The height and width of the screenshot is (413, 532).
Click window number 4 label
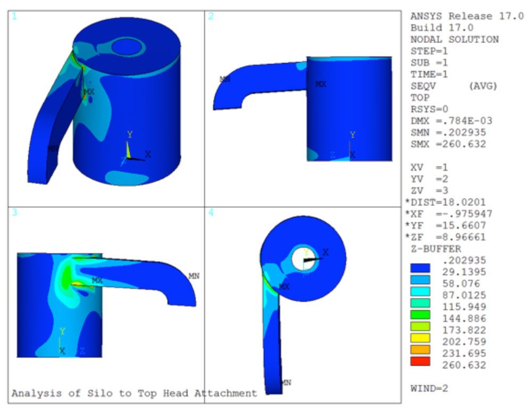click(x=211, y=213)
